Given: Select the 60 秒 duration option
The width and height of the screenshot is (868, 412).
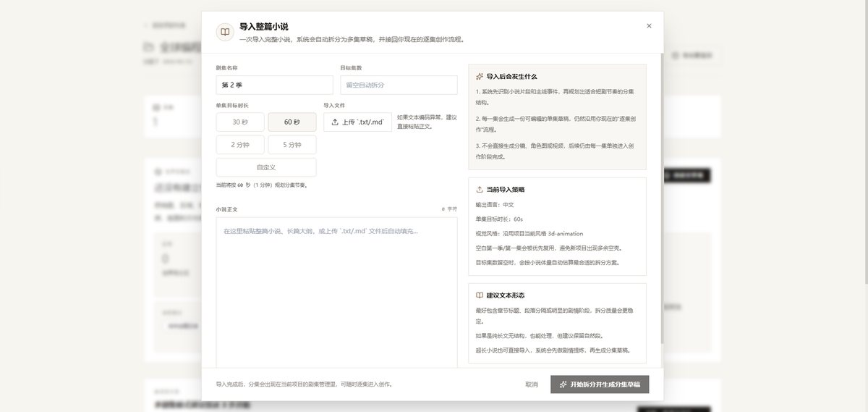Looking at the screenshot, I should pyautogui.click(x=292, y=122).
